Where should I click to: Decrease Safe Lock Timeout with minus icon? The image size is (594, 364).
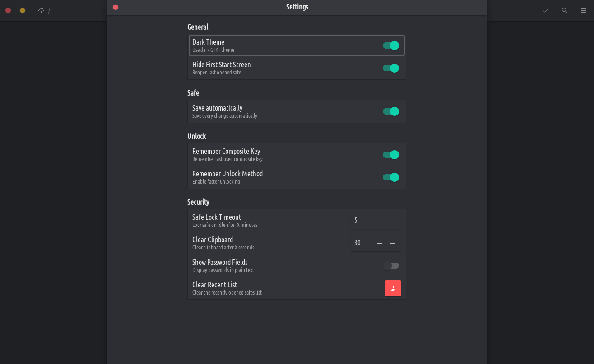click(379, 221)
